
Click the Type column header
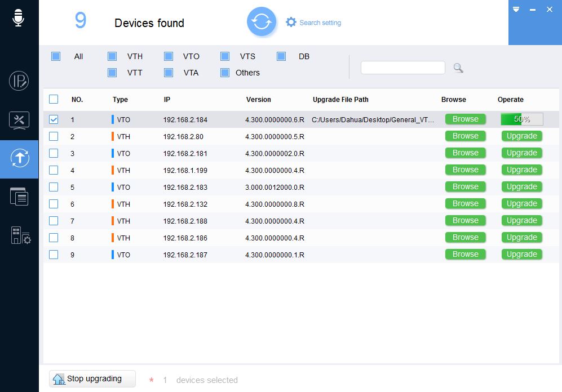point(120,100)
